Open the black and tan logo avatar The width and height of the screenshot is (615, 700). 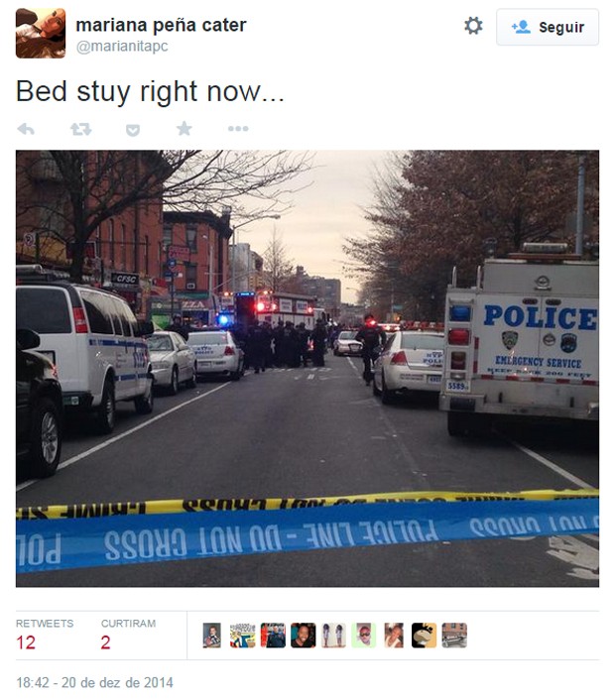coord(424,636)
